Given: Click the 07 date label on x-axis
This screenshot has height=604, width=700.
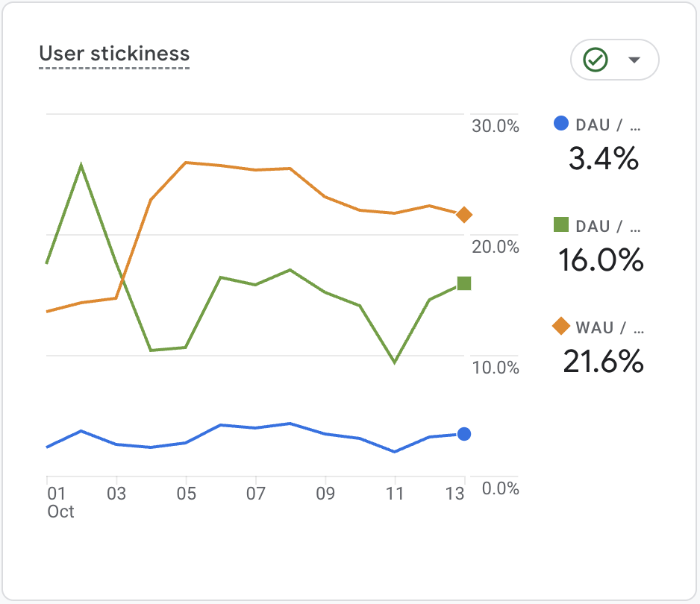Looking at the screenshot, I should (x=255, y=494).
